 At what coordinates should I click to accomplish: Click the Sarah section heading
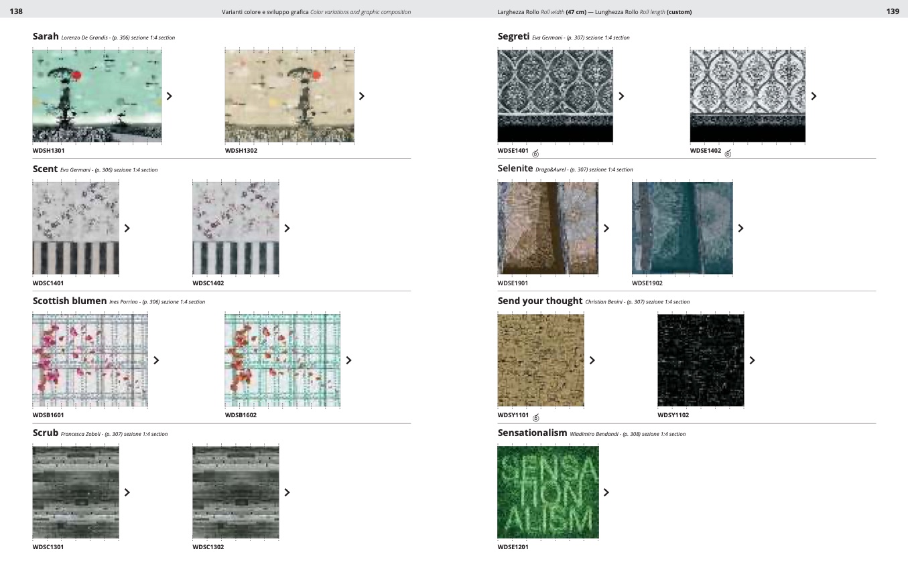pos(46,36)
